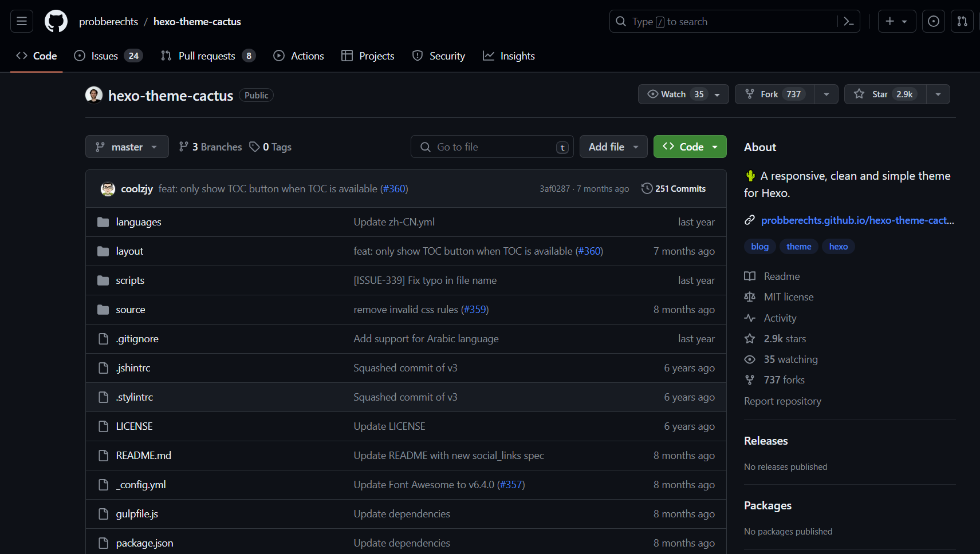This screenshot has width=980, height=554.
Task: Open the star lists dropdown arrow
Action: (x=938, y=94)
